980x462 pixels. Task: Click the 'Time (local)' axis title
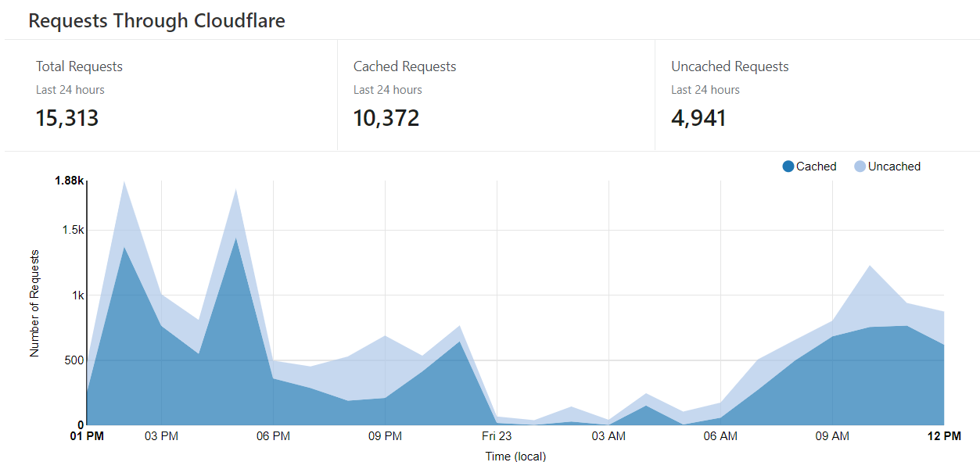coord(515,456)
